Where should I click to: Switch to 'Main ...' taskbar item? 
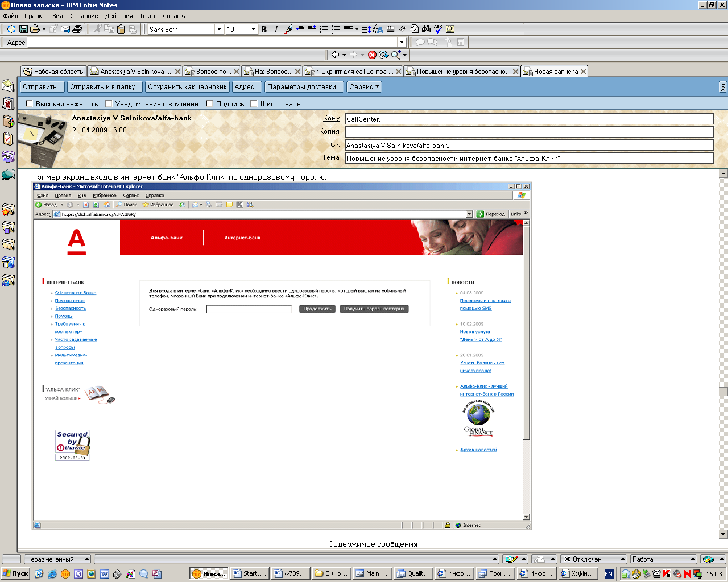(x=373, y=573)
